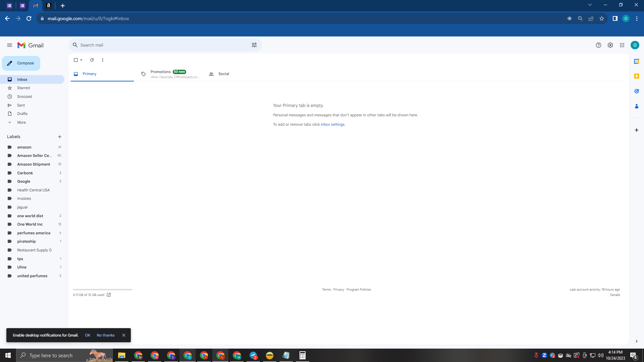Image resolution: width=644 pixels, height=362 pixels.
Task: Open the search options filter icon
Action: [x=254, y=45]
